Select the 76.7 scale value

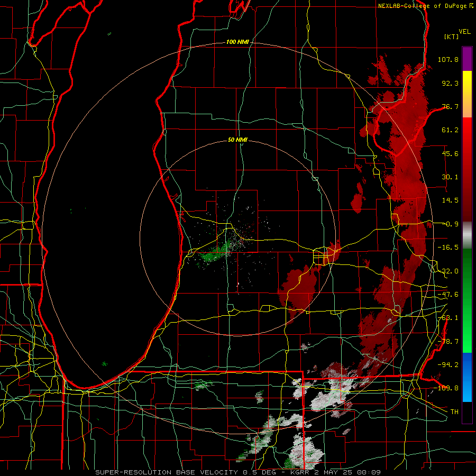coord(450,106)
